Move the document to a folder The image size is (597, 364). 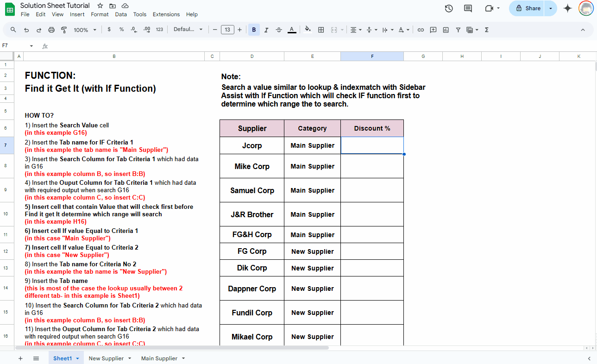coord(113,6)
